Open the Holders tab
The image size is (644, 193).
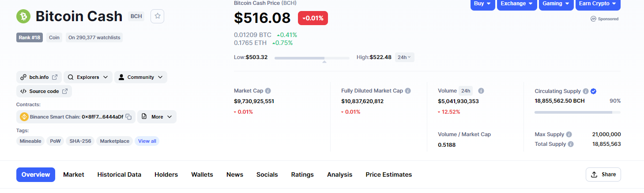(166, 174)
